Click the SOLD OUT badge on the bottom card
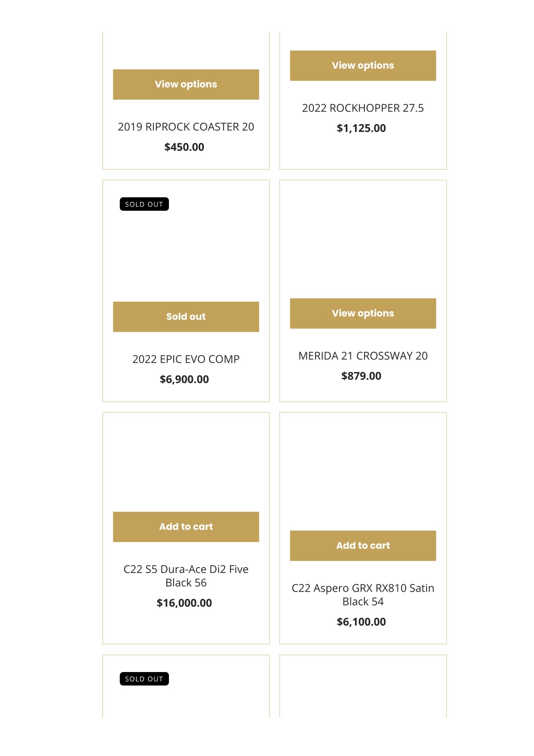Image resolution: width=534 pixels, height=756 pixels. coord(144,679)
